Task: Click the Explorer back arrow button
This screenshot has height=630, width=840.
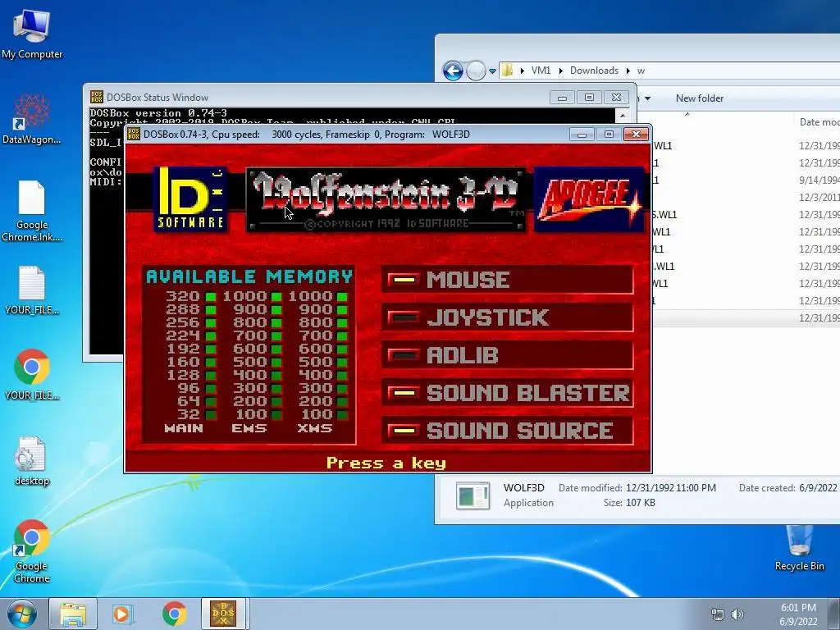Action: [453, 71]
